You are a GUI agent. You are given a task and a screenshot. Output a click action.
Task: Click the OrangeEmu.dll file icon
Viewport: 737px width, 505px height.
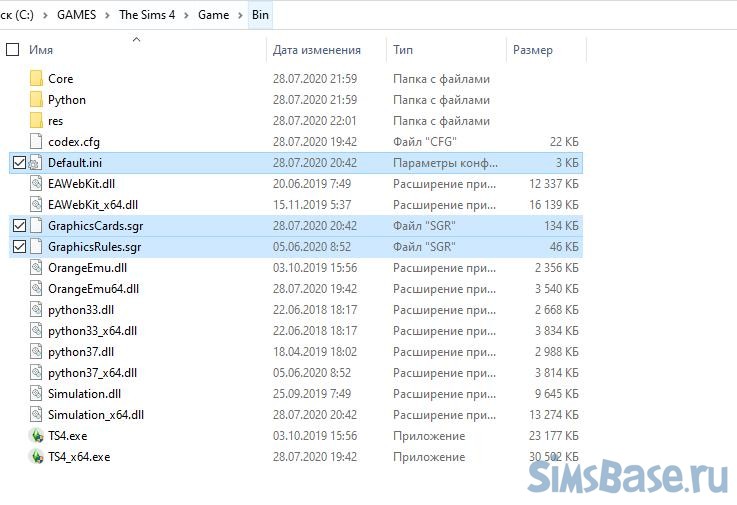pyautogui.click(x=37, y=268)
